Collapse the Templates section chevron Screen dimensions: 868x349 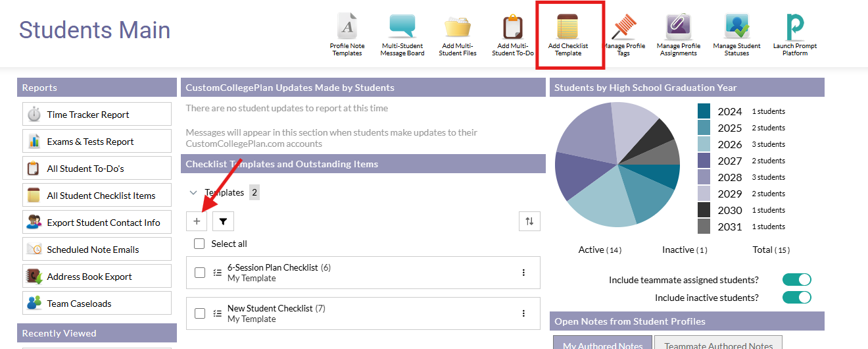pyautogui.click(x=193, y=193)
